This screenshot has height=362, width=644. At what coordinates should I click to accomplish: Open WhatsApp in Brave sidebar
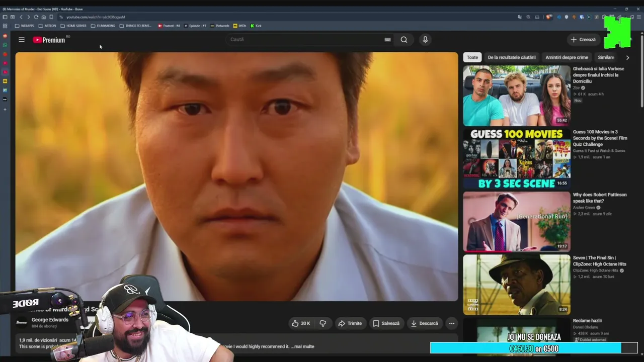tap(5, 45)
